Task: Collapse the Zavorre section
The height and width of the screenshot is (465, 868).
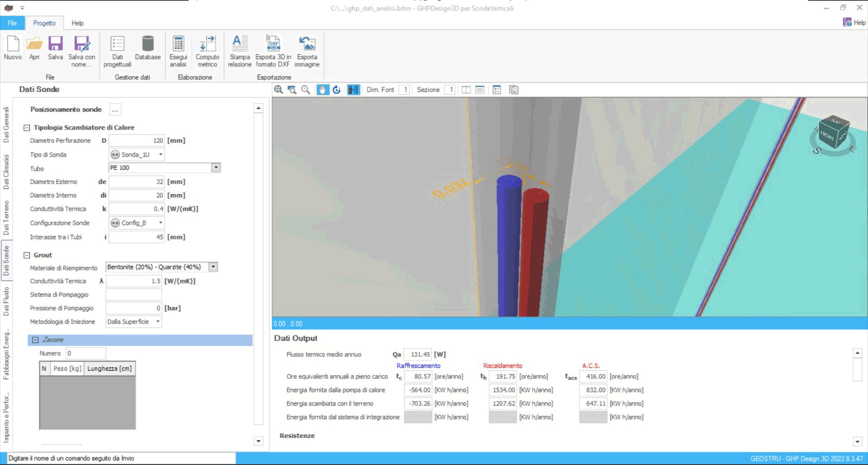Action: click(x=35, y=340)
